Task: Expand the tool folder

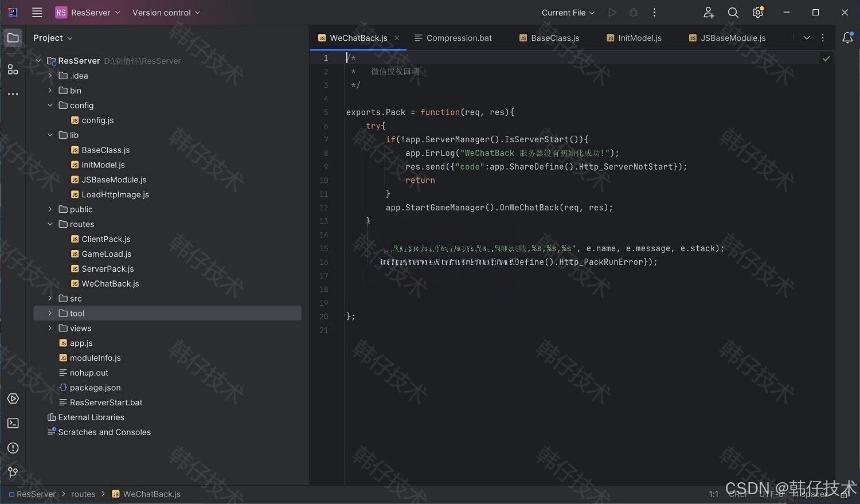Action: (x=50, y=313)
